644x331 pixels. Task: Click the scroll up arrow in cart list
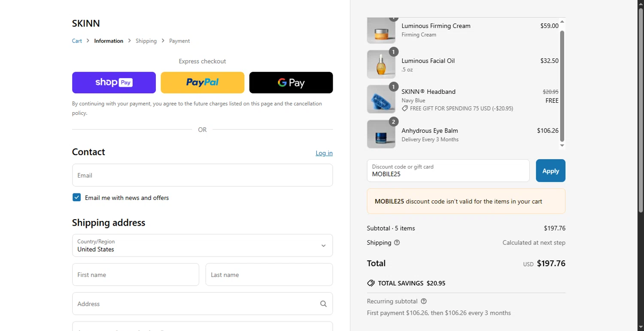(562, 21)
